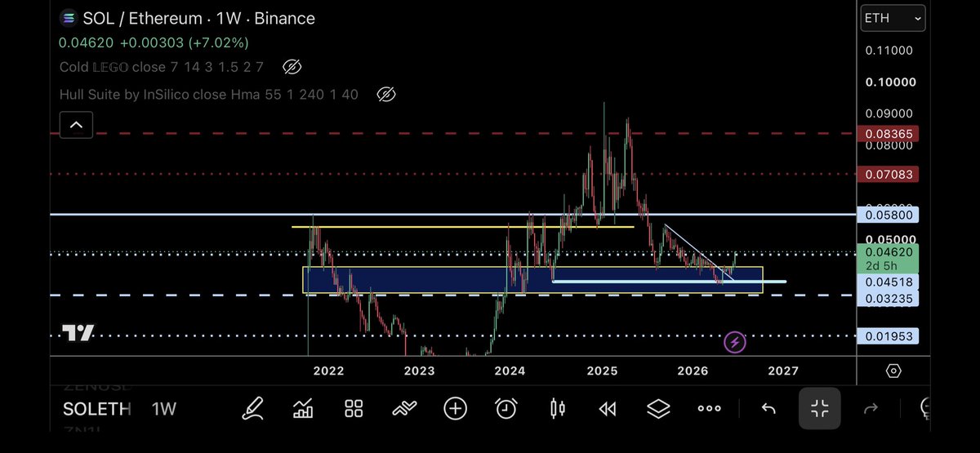
Task: Toggle visibility of Cold LEGO indicator
Action: (292, 67)
